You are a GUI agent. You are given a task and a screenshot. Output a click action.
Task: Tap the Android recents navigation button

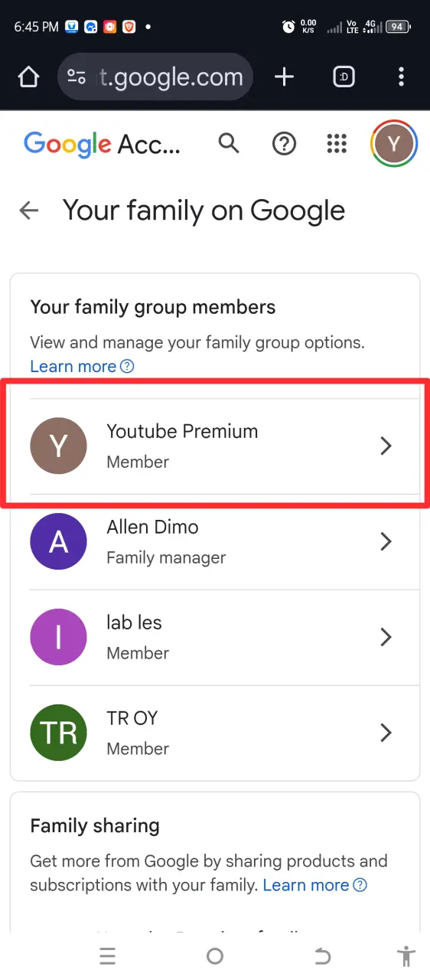coord(107,956)
